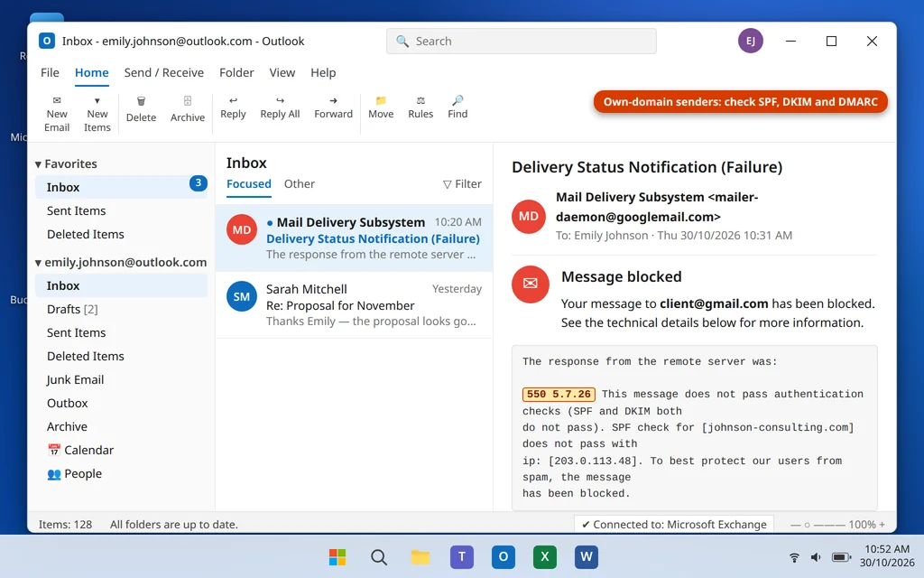This screenshot has width=924, height=578.
Task: Open taskbar Search
Action: tap(379, 556)
